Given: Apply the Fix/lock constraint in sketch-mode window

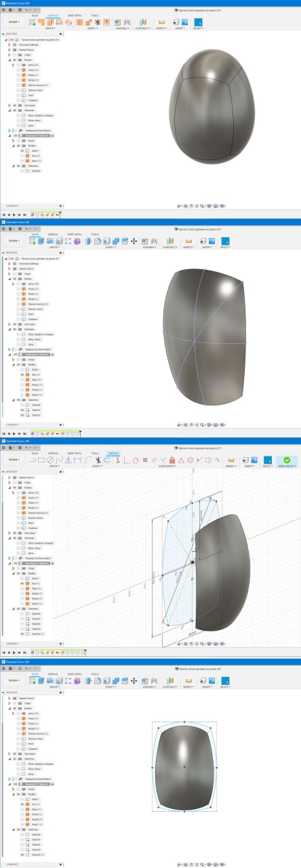Looking at the screenshot, I should (x=172, y=460).
